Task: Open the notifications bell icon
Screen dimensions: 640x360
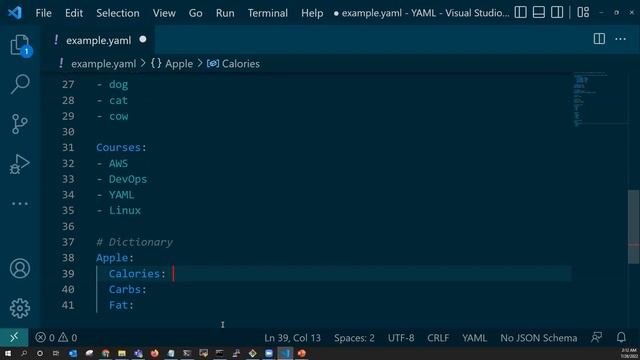Action: click(x=621, y=338)
